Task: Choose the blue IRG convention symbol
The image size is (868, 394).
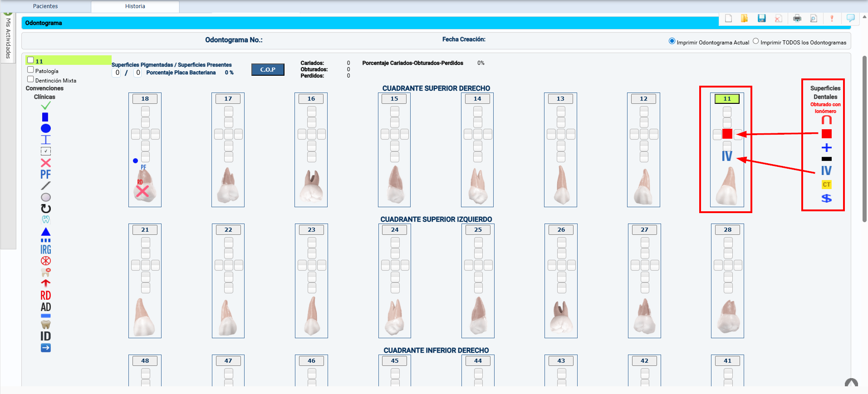Action: [x=46, y=249]
